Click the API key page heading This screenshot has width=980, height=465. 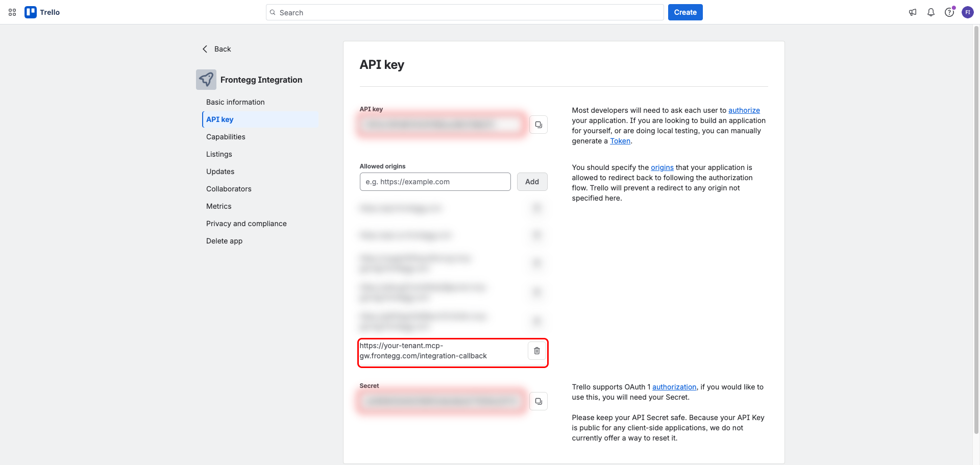click(x=382, y=65)
